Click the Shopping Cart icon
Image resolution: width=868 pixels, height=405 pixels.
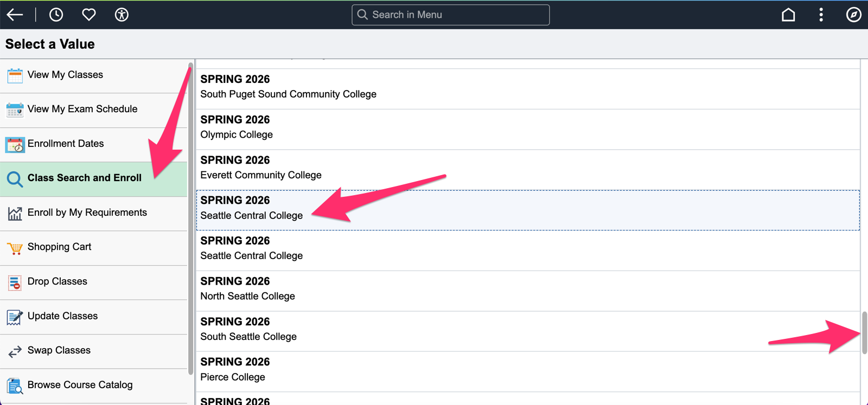[15, 248]
